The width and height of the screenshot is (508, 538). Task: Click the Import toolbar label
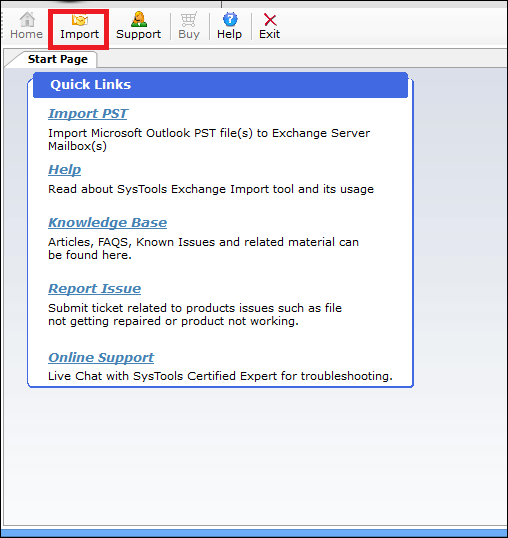(x=80, y=34)
